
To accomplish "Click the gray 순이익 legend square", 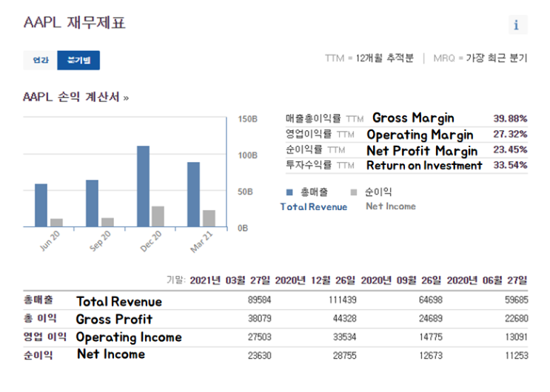I will click(354, 192).
